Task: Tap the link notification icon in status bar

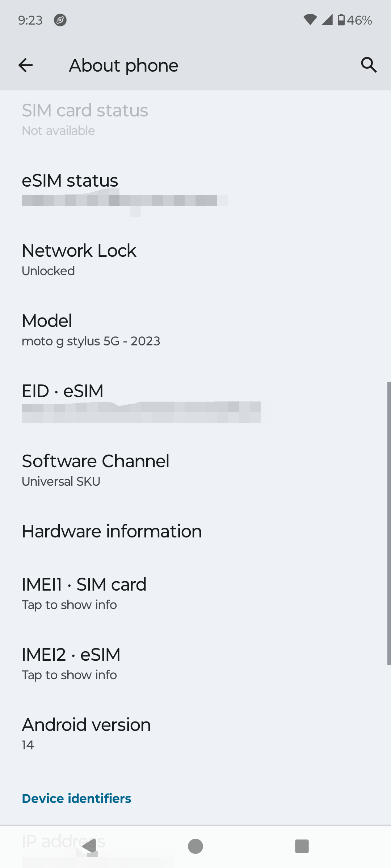Action: click(x=60, y=20)
